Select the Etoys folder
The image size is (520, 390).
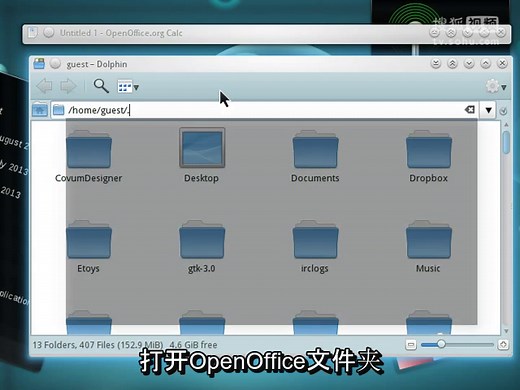[x=89, y=247]
